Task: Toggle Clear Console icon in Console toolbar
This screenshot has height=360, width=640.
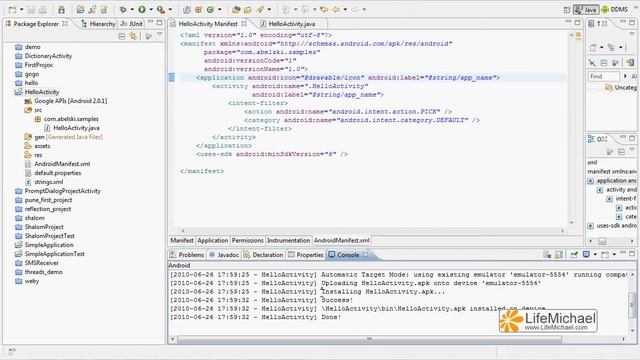Action: [547, 255]
